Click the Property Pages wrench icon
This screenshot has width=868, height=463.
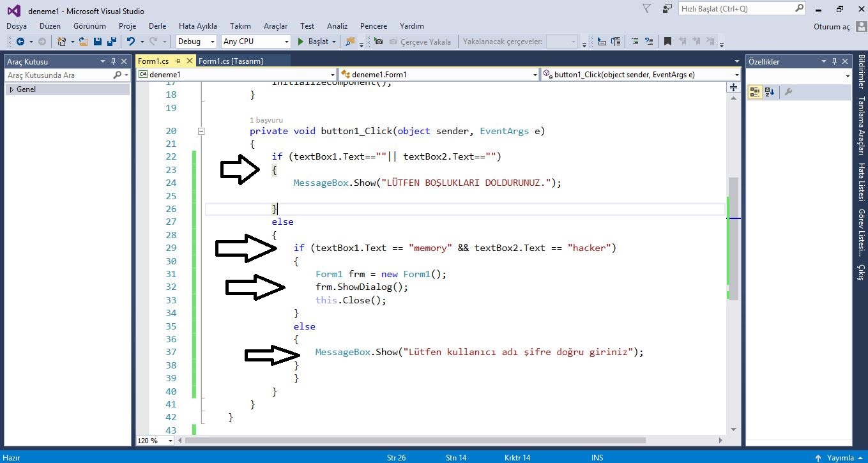tap(788, 92)
